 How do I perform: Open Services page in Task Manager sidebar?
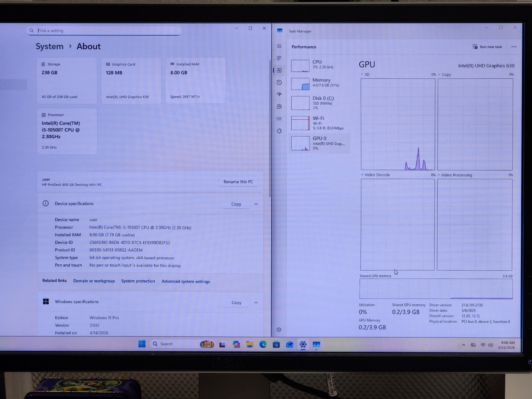279,131
